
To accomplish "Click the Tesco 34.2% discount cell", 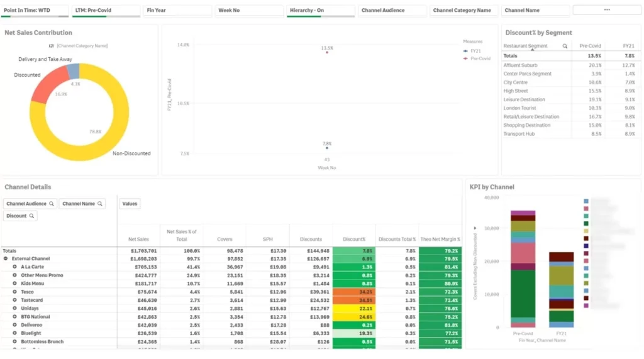I will 354,292.
